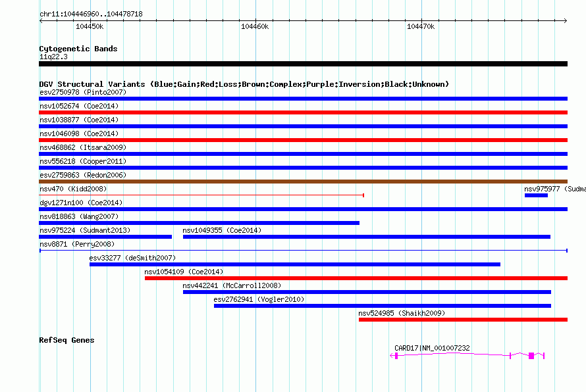Click the nsv468862 (Itsara2009) label
The height and width of the screenshot is (392, 586).
click(x=83, y=147)
